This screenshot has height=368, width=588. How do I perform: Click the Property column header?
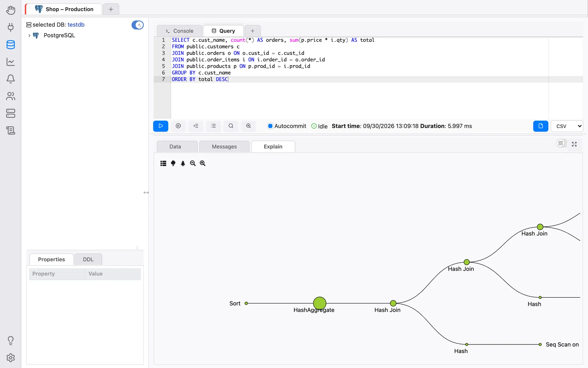click(57, 274)
